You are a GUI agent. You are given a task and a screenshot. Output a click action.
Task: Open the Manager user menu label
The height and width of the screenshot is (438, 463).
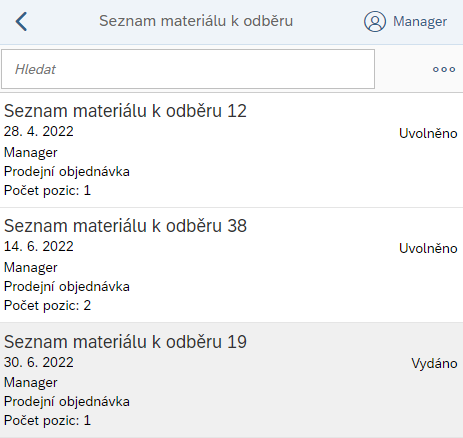(x=420, y=21)
